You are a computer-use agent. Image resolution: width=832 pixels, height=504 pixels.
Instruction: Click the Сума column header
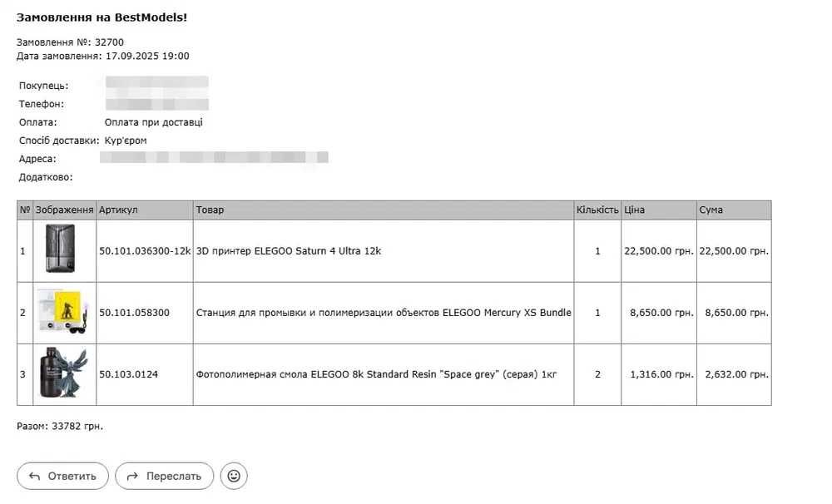coord(711,210)
